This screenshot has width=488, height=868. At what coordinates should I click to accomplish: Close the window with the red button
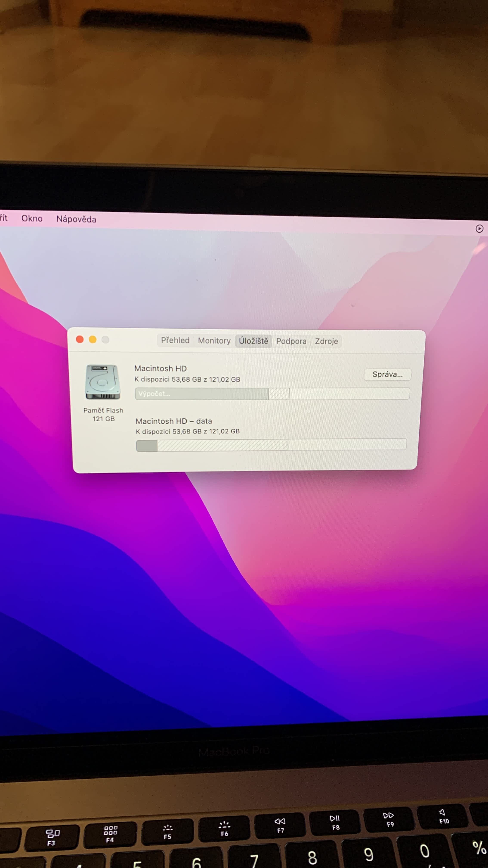click(x=80, y=339)
